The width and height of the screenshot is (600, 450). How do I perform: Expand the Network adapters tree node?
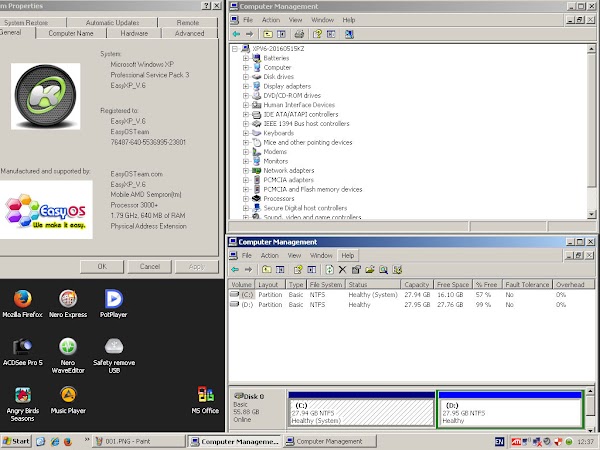[x=245, y=171]
